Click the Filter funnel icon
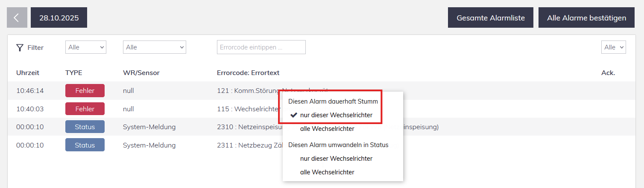Screen dimensions: 644x188 tap(20, 48)
